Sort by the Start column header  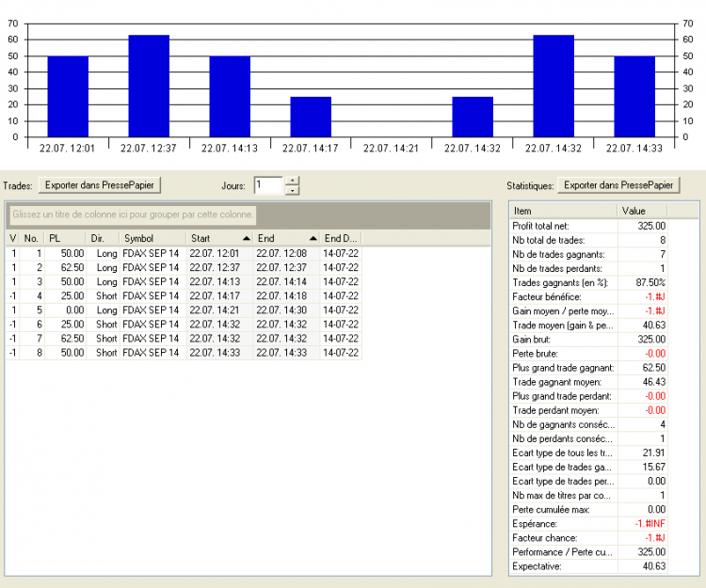tap(219, 238)
